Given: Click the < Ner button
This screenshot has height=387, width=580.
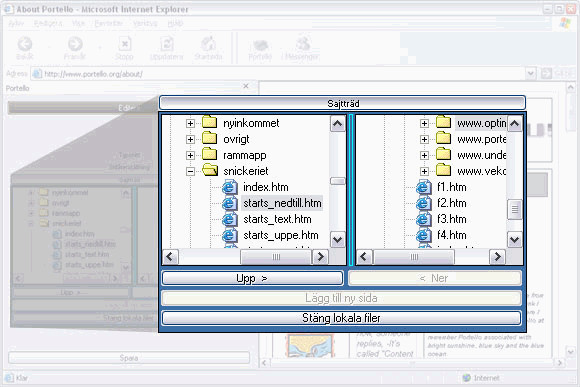Looking at the screenshot, I should 435,278.
